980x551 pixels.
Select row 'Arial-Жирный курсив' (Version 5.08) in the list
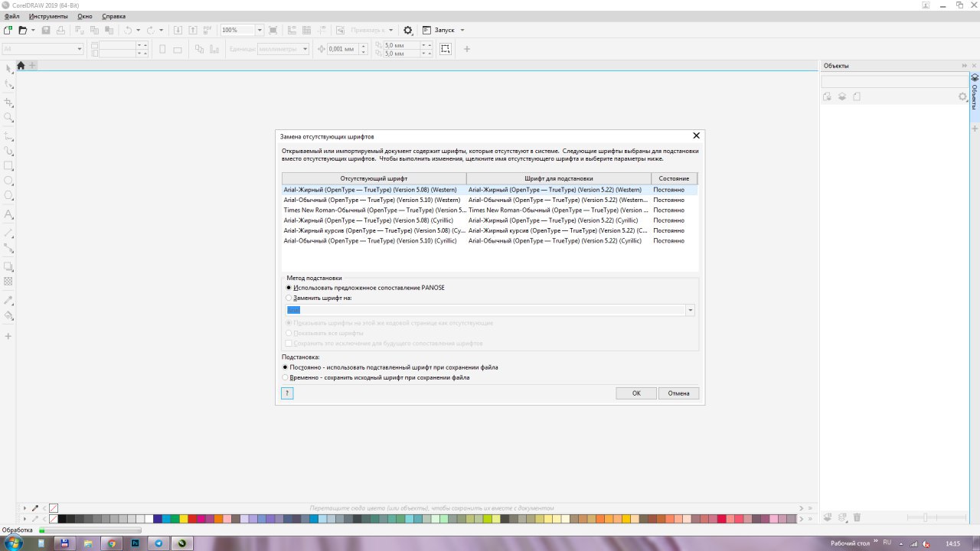490,230
